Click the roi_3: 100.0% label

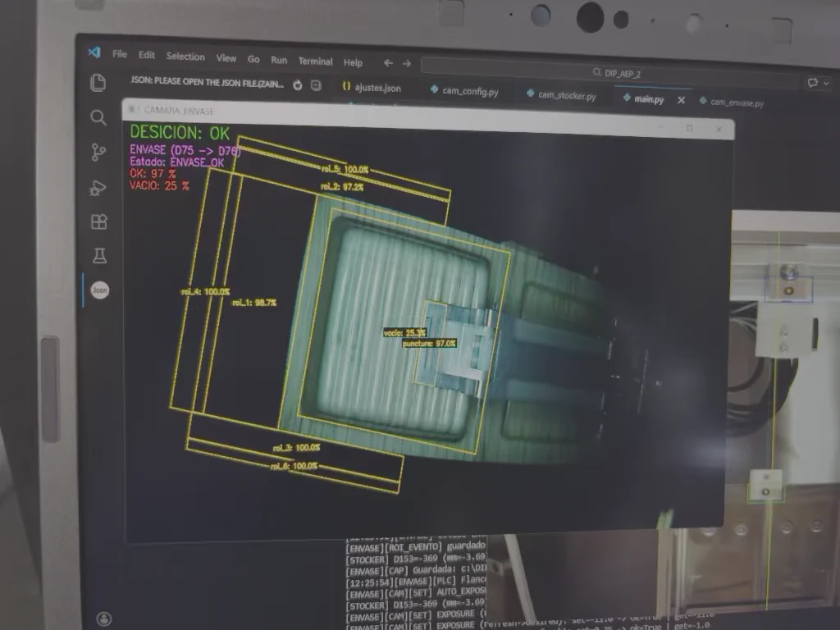pyautogui.click(x=296, y=448)
